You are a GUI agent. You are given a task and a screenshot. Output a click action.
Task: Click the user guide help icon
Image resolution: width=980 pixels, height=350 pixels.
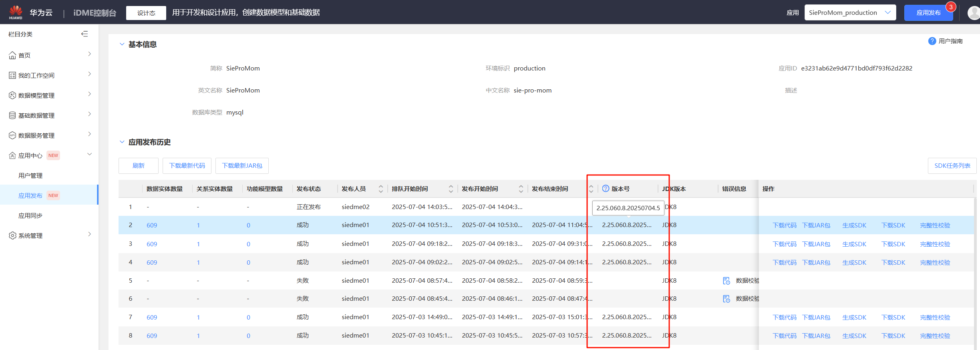click(932, 41)
